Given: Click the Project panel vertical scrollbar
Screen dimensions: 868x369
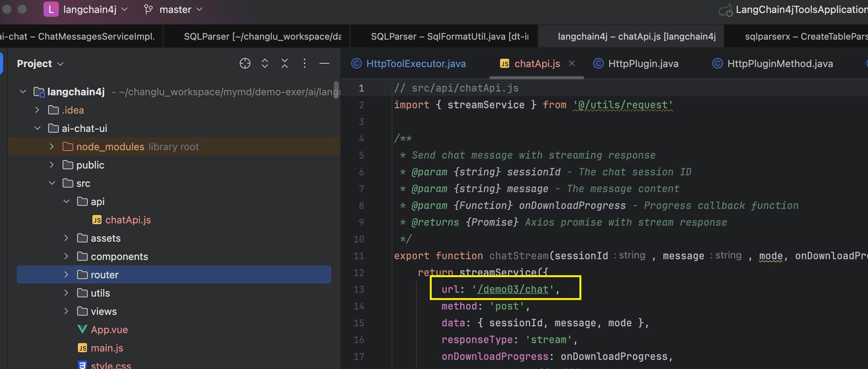Looking at the screenshot, I should pyautogui.click(x=336, y=90).
